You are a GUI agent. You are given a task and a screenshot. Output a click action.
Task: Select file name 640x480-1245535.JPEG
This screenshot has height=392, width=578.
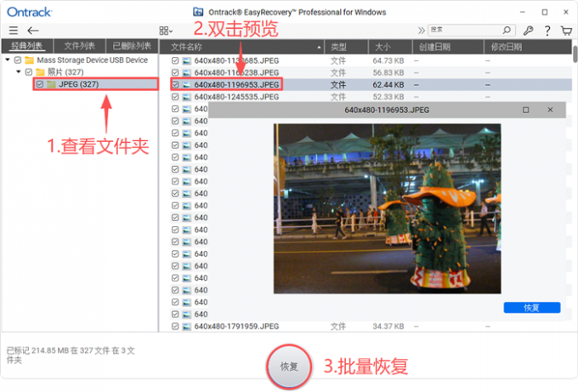pyautogui.click(x=236, y=97)
